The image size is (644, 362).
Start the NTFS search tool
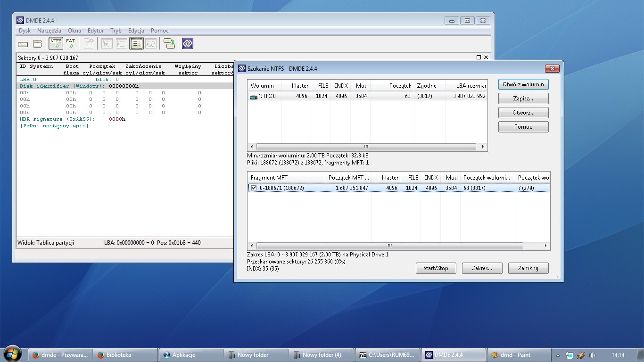pyautogui.click(x=56, y=43)
